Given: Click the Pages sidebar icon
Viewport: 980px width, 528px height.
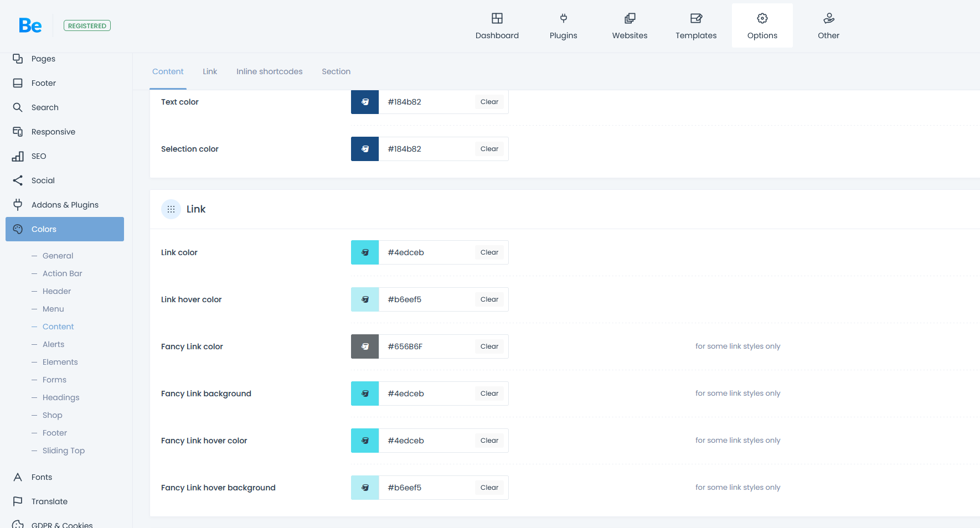Looking at the screenshot, I should coord(18,59).
